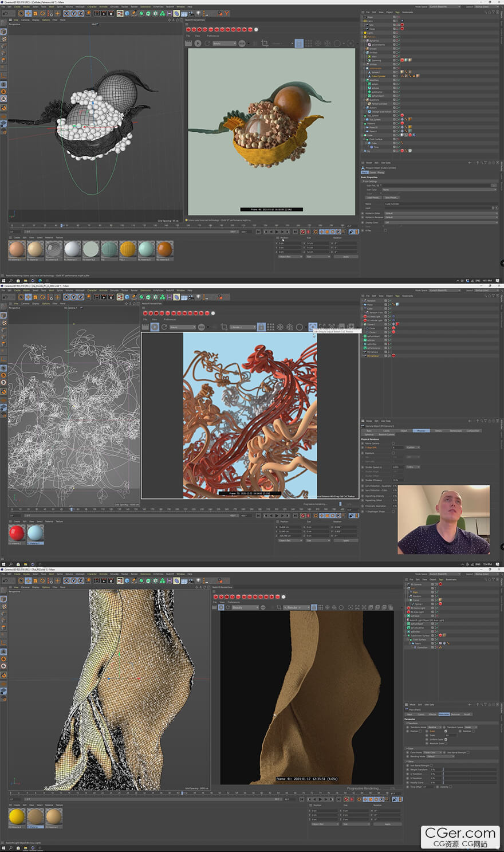This screenshot has width=504, height=852.
Task: Select the red material ball in the tubes scene
Action: 17,533
